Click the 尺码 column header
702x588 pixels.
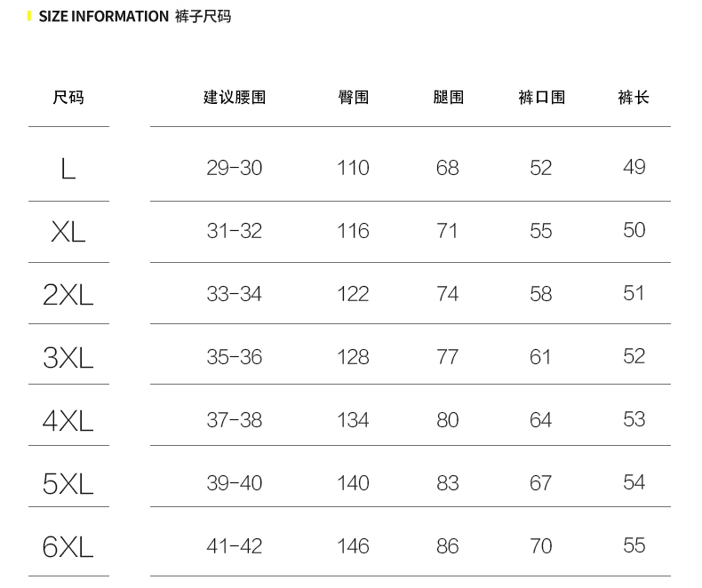click(x=68, y=97)
